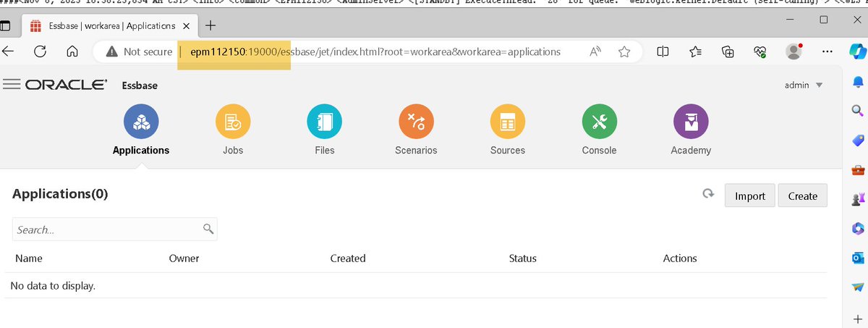Open the Microsoft 365 icon in sidebar
Screen dimensions: 868x328
point(858,229)
